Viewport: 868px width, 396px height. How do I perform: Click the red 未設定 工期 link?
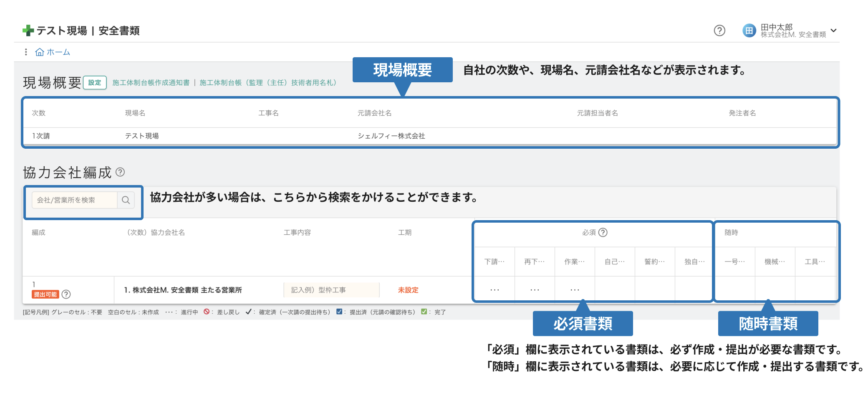[408, 290]
